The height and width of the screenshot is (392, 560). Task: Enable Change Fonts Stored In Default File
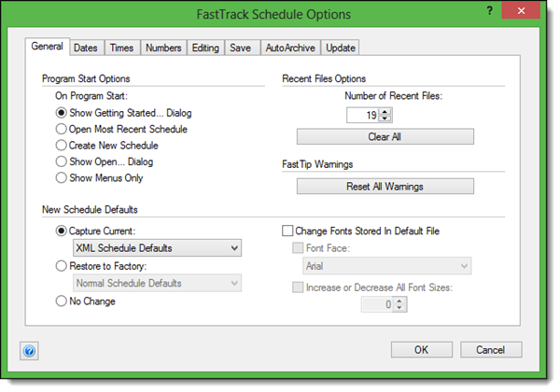[x=288, y=231]
